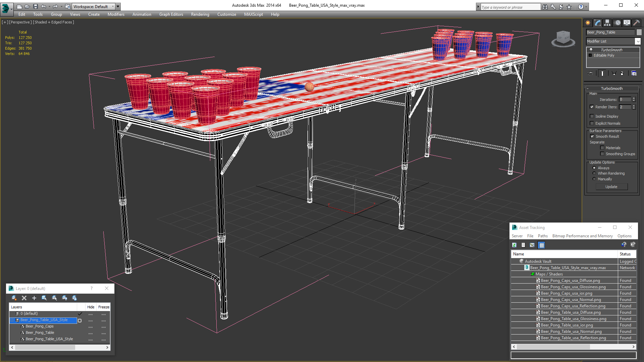Open the Modifiers menu
Screen dimensions: 644x362
(116, 14)
